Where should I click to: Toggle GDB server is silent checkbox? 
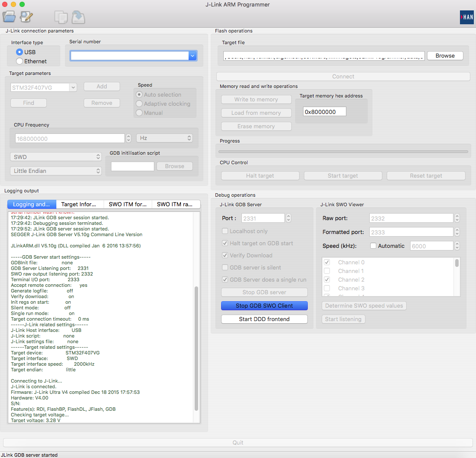tap(225, 267)
